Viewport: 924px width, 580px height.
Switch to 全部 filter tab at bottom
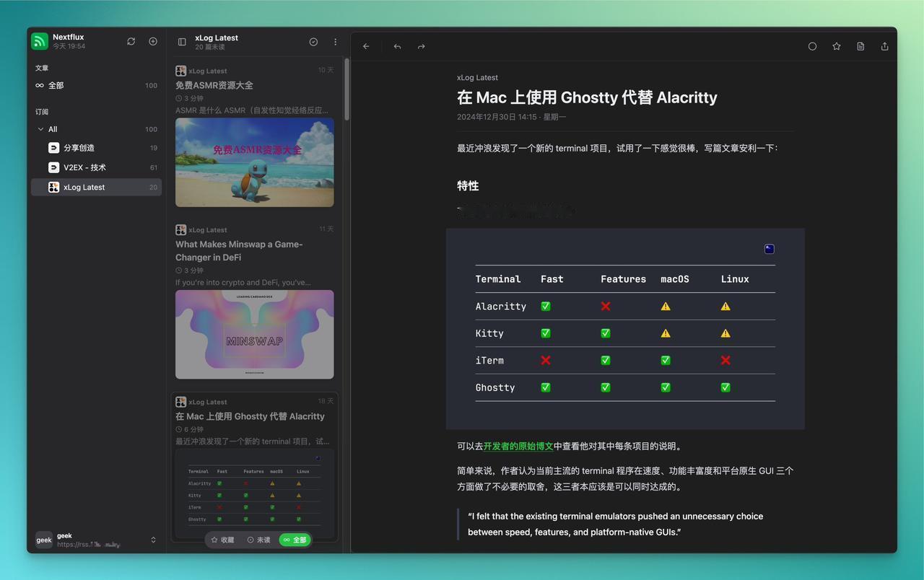coord(295,540)
